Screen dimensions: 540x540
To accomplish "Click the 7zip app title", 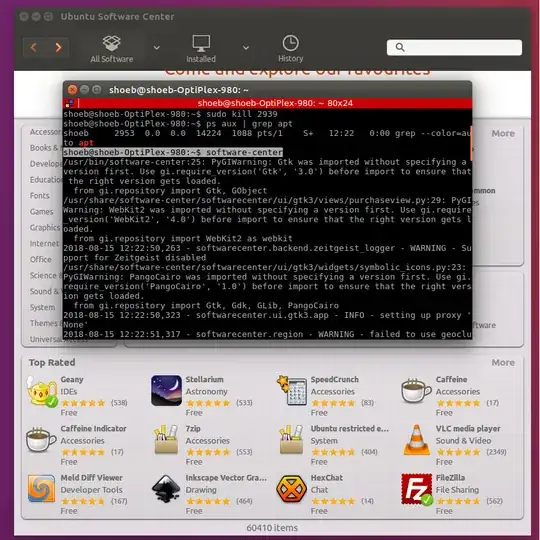I will pos(193,428).
